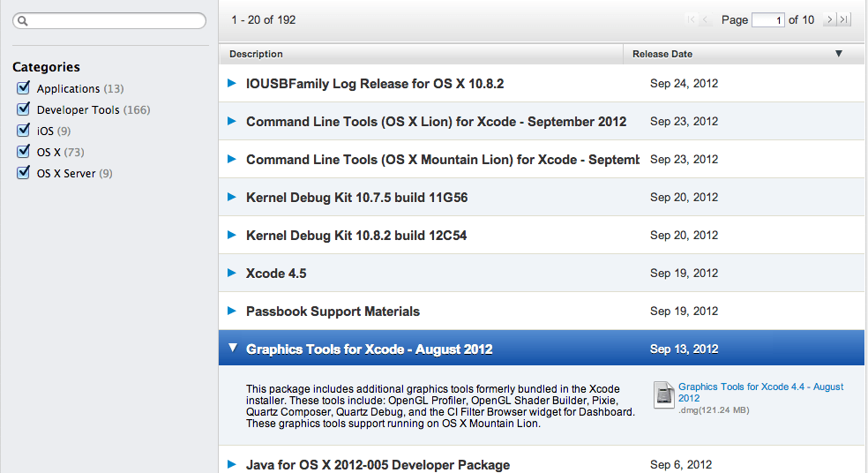The width and height of the screenshot is (868, 473).
Task: Collapse Graphics Tools for Xcode row
Action: tap(232, 349)
